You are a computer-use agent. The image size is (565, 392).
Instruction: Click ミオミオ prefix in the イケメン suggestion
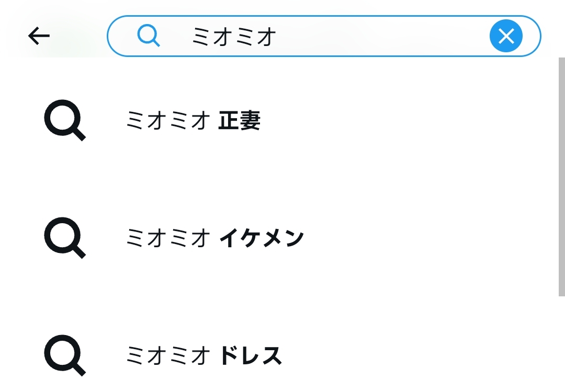tap(168, 238)
